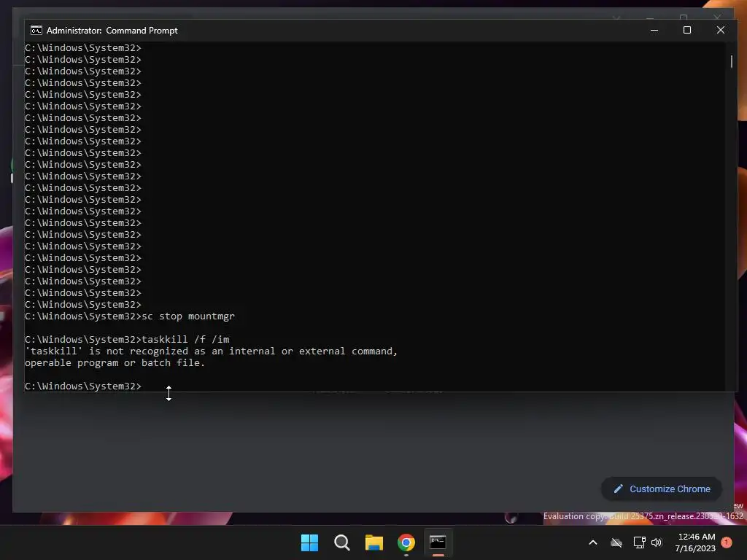The image size is (747, 560).
Task: Click the 'taskkill /f /im' command line
Action: point(127,340)
